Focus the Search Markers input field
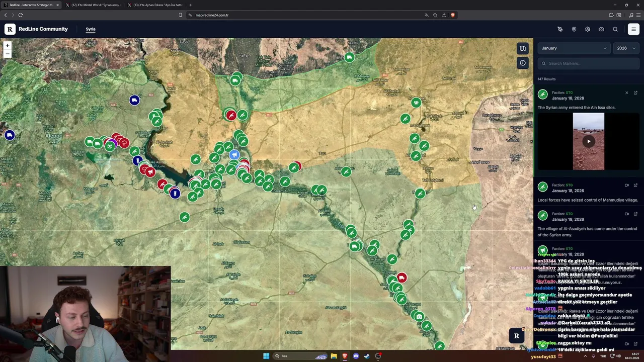This screenshot has width=644, height=362. tap(589, 63)
